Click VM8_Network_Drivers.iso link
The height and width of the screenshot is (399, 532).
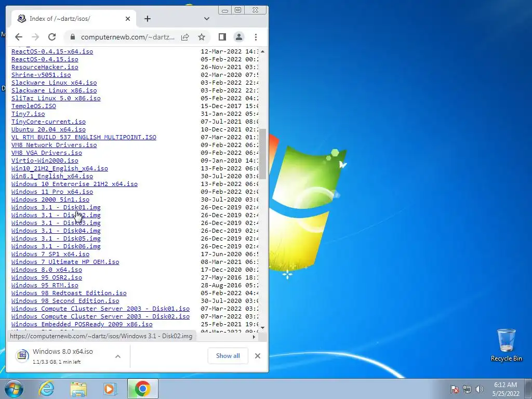(54, 145)
